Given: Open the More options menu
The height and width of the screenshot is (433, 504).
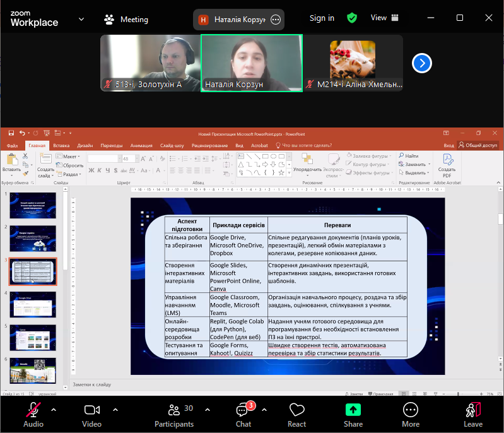Looking at the screenshot, I should [410, 414].
